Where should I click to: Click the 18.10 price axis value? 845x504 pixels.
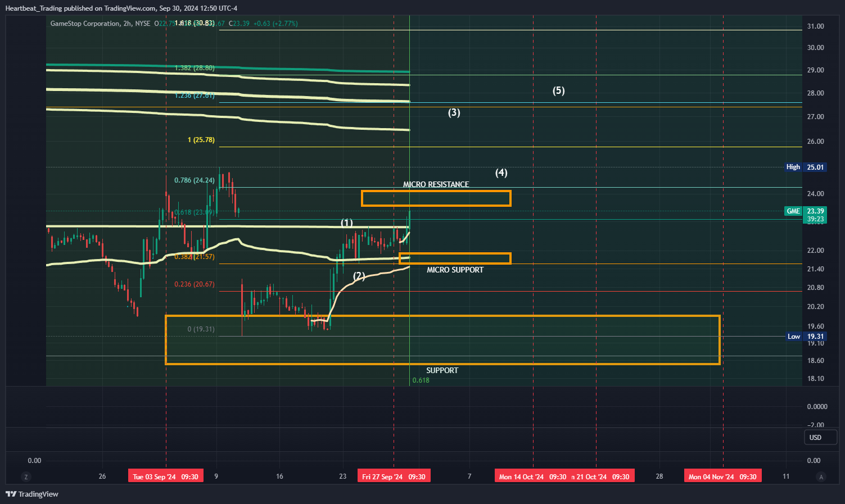pyautogui.click(x=815, y=379)
